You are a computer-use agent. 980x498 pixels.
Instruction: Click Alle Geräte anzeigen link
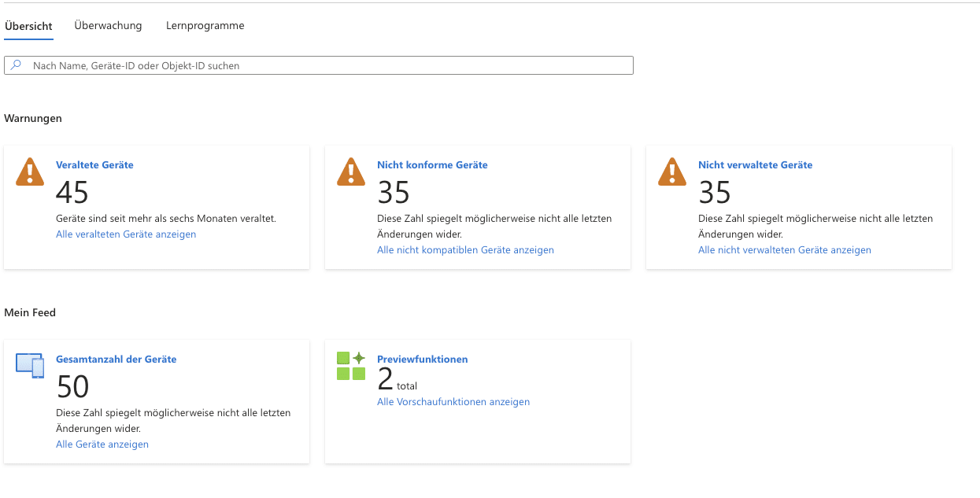click(102, 445)
